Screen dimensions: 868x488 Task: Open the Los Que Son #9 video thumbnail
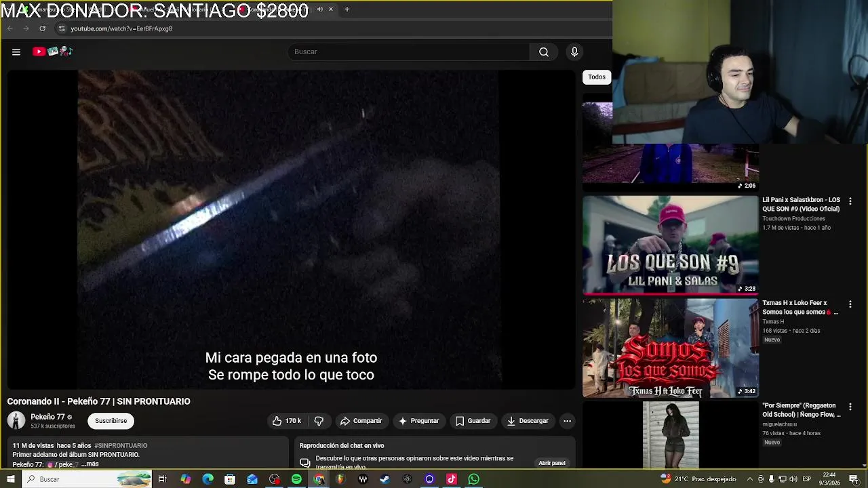coord(670,245)
